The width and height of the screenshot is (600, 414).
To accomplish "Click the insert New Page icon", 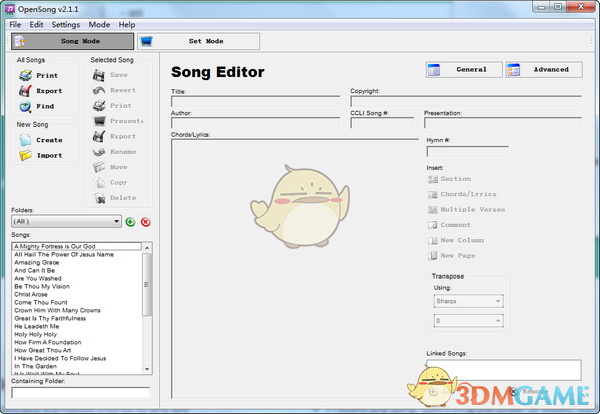I will pyautogui.click(x=432, y=256).
